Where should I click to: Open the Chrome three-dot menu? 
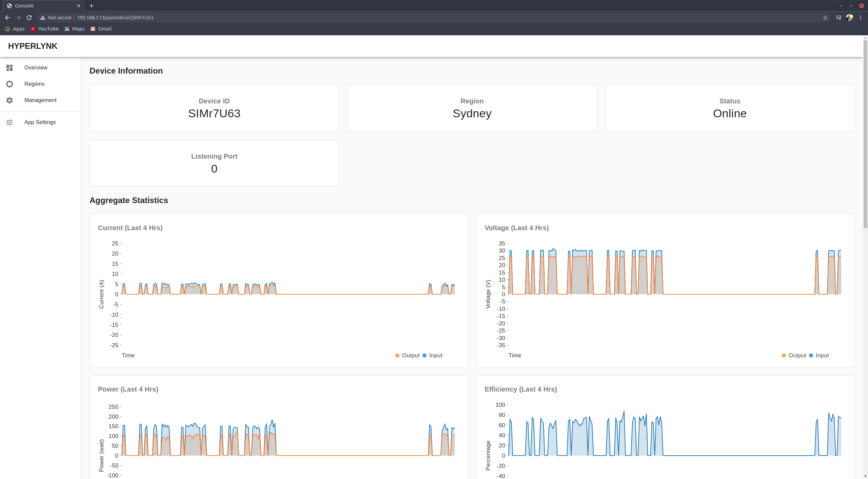click(861, 18)
